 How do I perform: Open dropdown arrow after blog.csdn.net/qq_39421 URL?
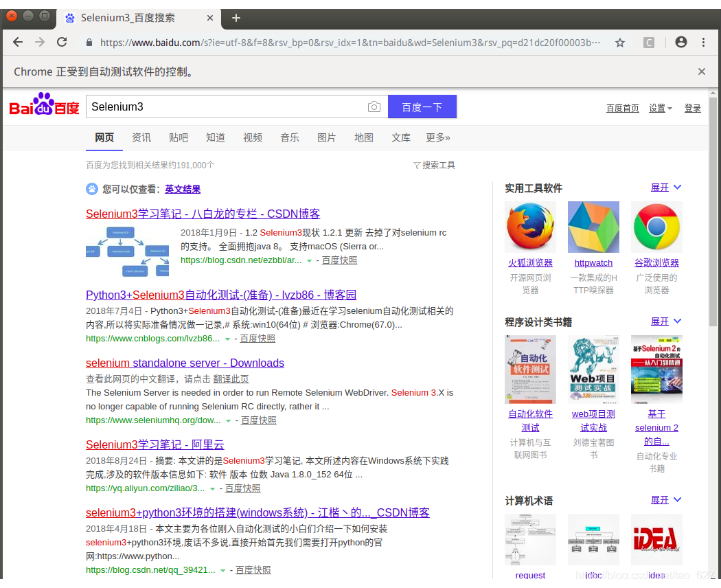[223, 571]
